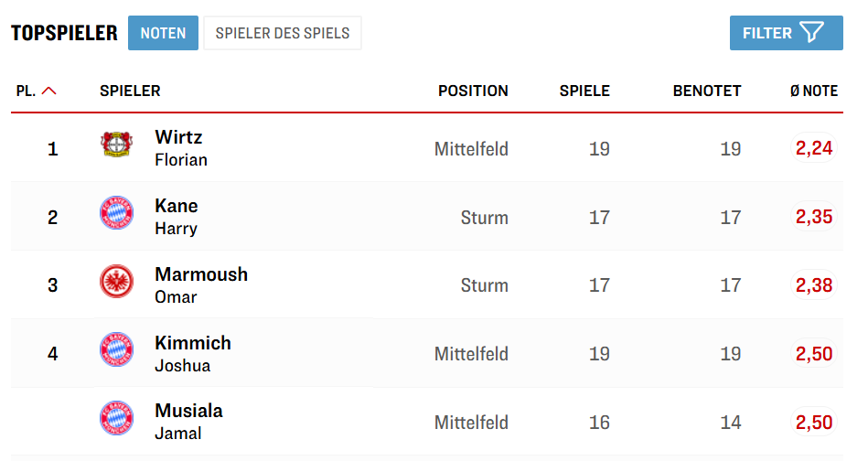Open Harry Kane player profile
The width and height of the screenshot is (868, 461).
[176, 216]
